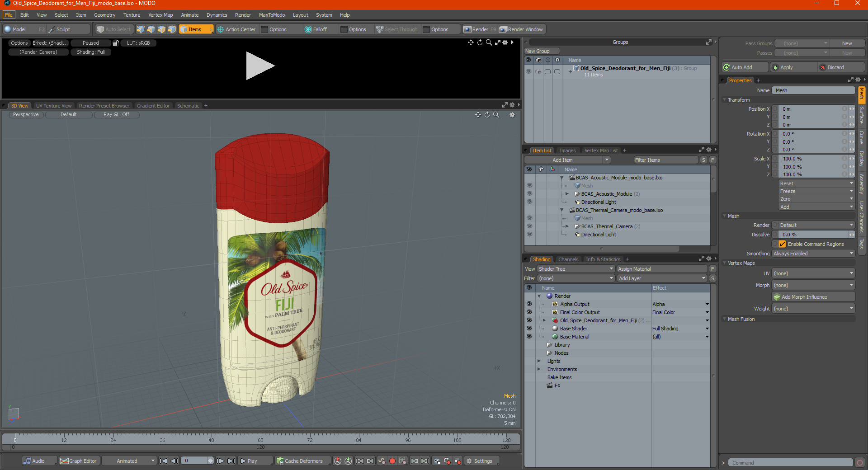Viewport: 868px width, 470px height.
Task: Open Smoothing Always Enabled dropdown
Action: click(x=813, y=254)
